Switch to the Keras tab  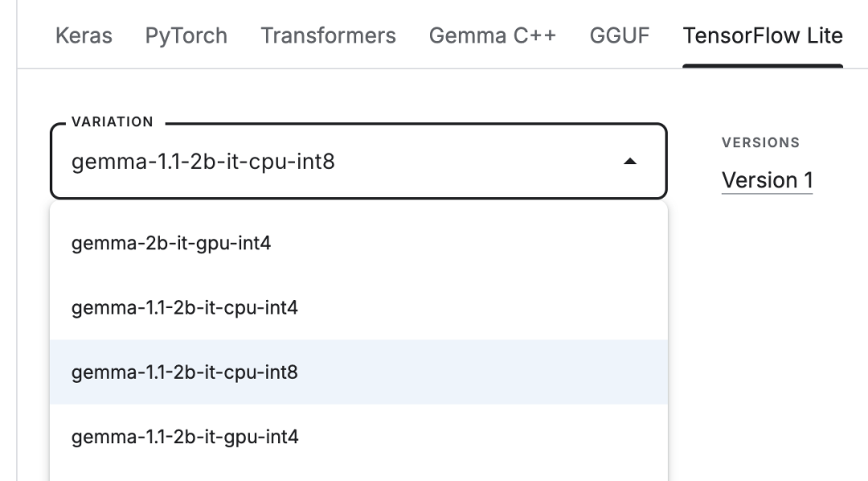84,35
